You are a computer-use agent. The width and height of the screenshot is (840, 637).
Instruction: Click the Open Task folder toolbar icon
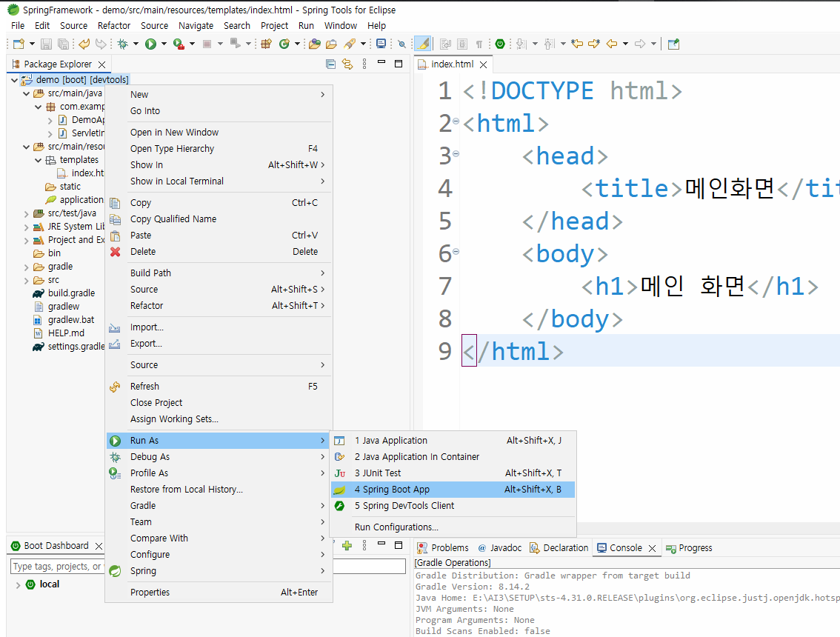coord(332,44)
